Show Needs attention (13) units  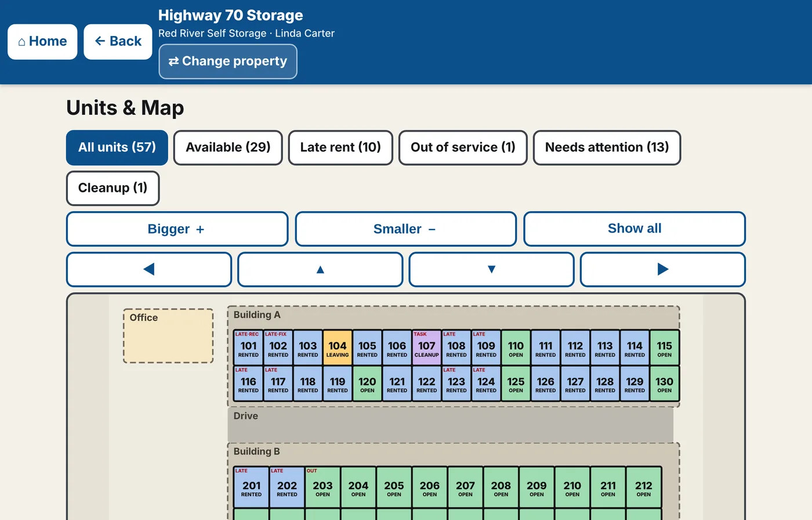pos(607,147)
